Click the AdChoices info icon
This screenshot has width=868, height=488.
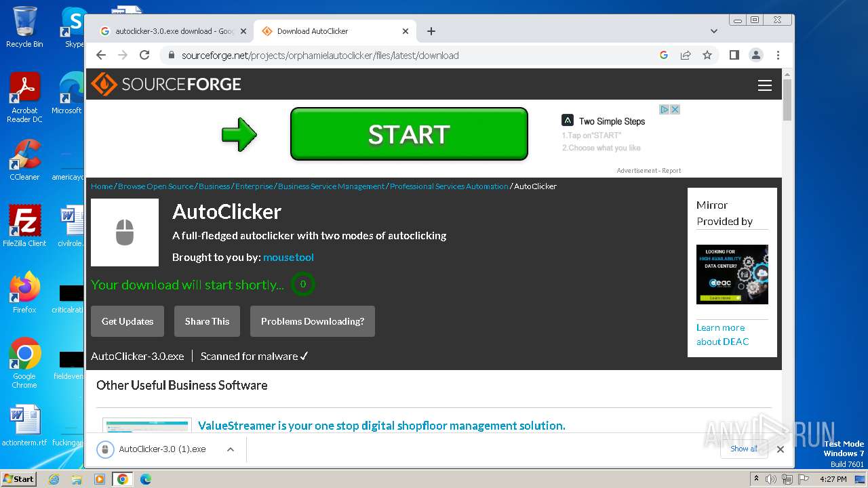[x=665, y=109]
